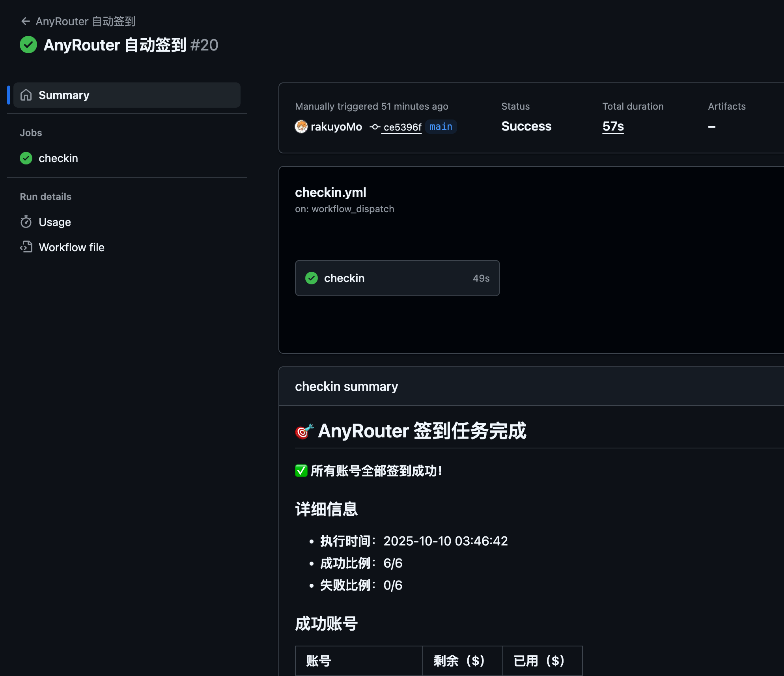Click the home icon next to Summary
Screen dimensions: 784x676
point(26,95)
